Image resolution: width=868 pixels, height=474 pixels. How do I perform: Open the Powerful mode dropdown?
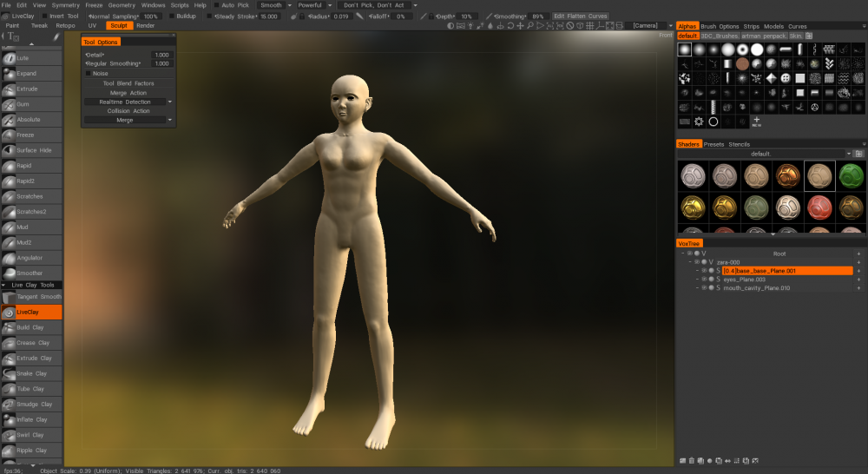314,5
